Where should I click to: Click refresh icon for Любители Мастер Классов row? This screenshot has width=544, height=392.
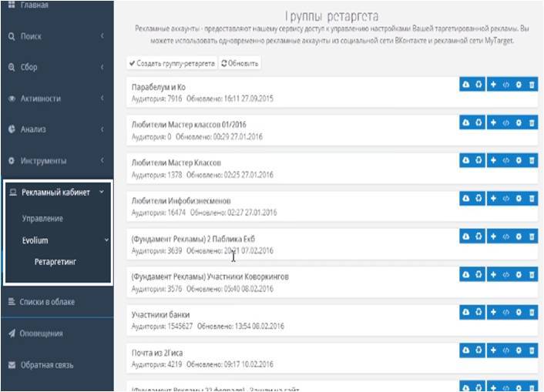pyautogui.click(x=479, y=159)
